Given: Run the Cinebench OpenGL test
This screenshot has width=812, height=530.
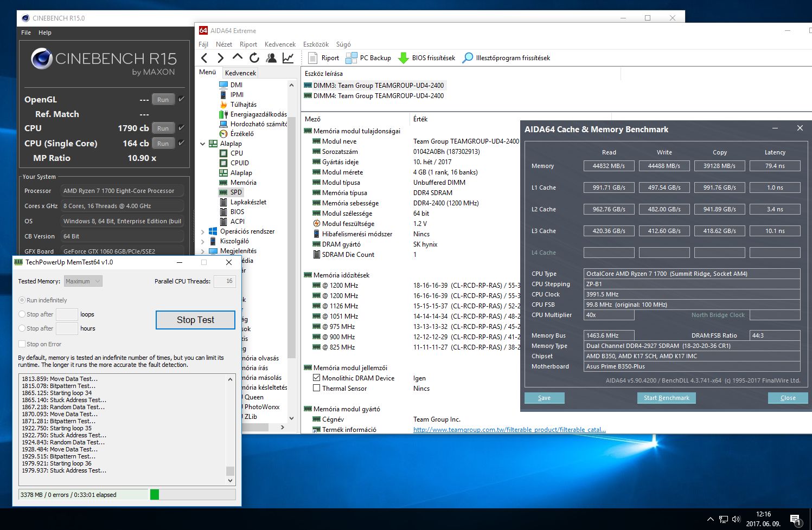Looking at the screenshot, I should pos(163,99).
